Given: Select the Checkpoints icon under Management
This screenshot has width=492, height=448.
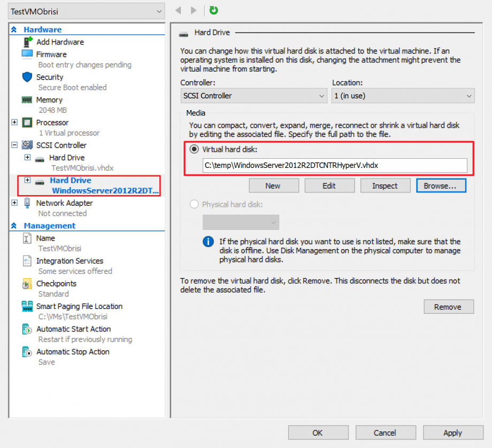Looking at the screenshot, I should click(x=27, y=283).
